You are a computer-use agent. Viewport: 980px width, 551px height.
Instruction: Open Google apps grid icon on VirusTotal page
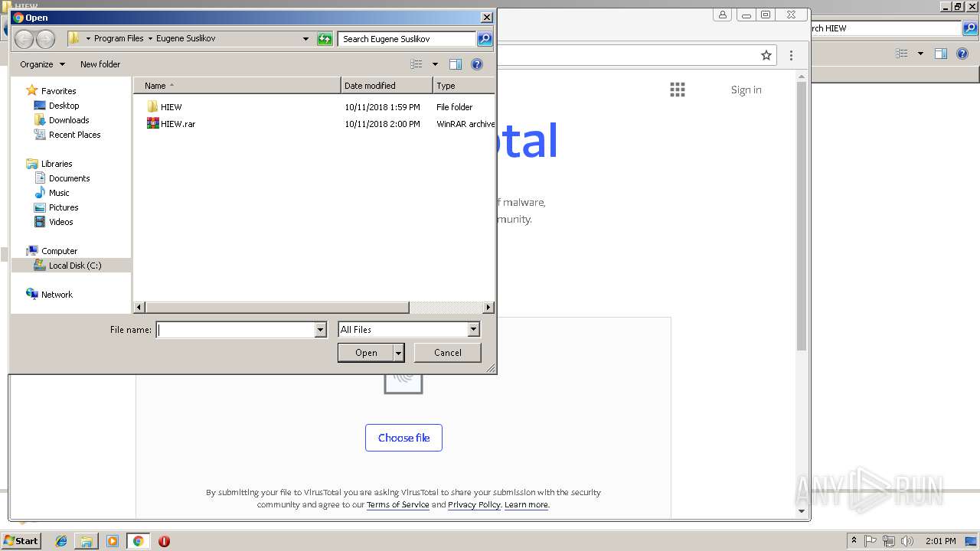click(678, 90)
